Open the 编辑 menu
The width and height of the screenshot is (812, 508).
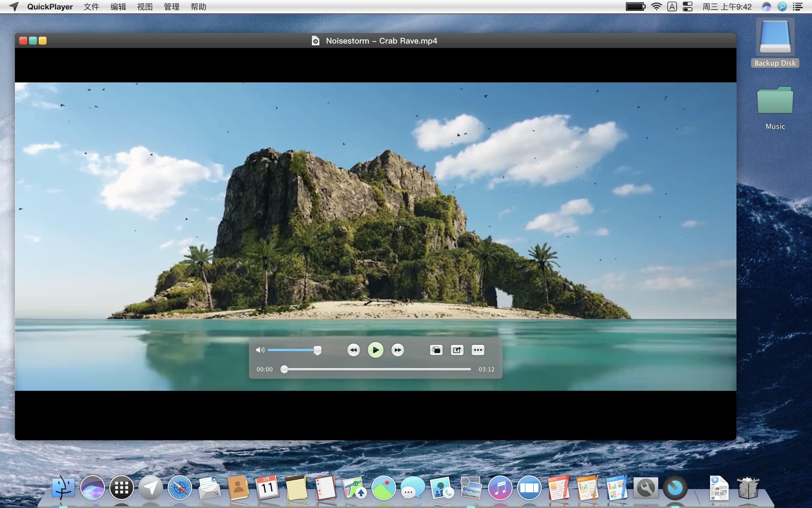(118, 7)
